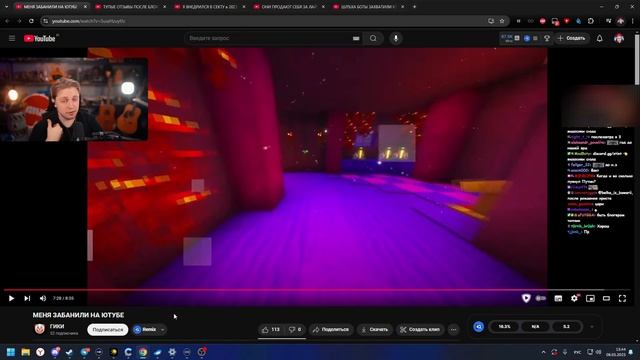Open the on-screen keyboard in search box
640x360 pixels.
point(356,38)
